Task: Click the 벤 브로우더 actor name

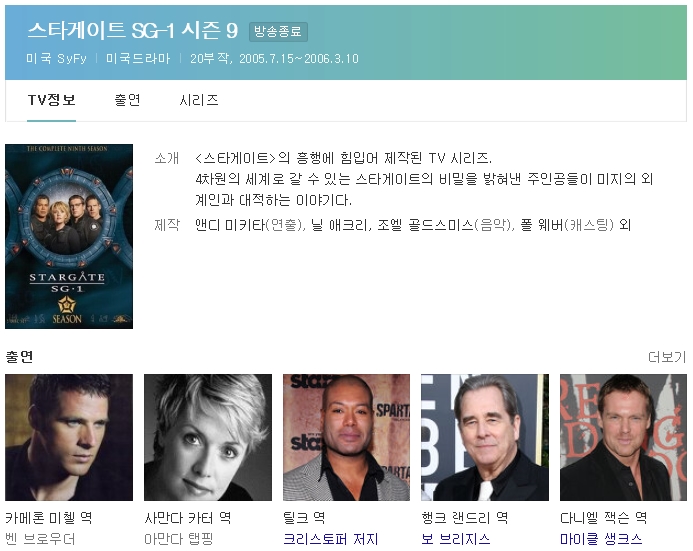Action: (40, 539)
